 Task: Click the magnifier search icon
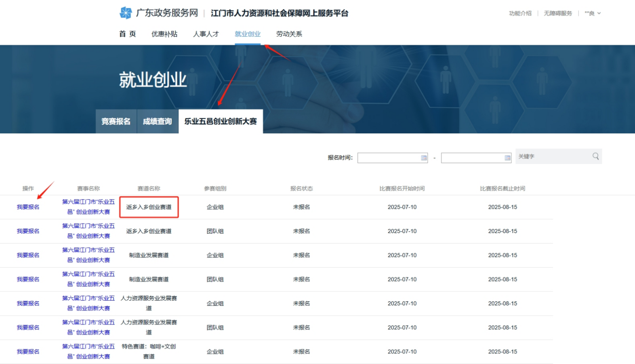(x=595, y=156)
